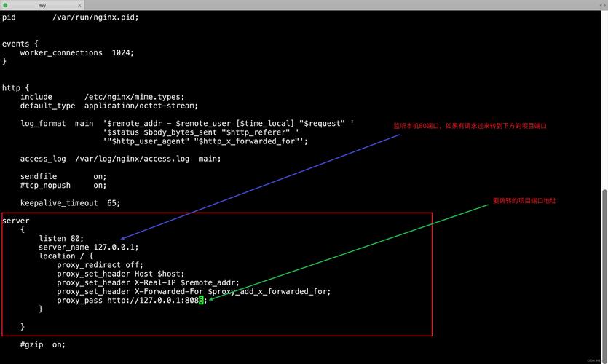Click the word "server" starting the server block
Image resolution: width=608 pixels, height=364 pixels.
tap(15, 221)
